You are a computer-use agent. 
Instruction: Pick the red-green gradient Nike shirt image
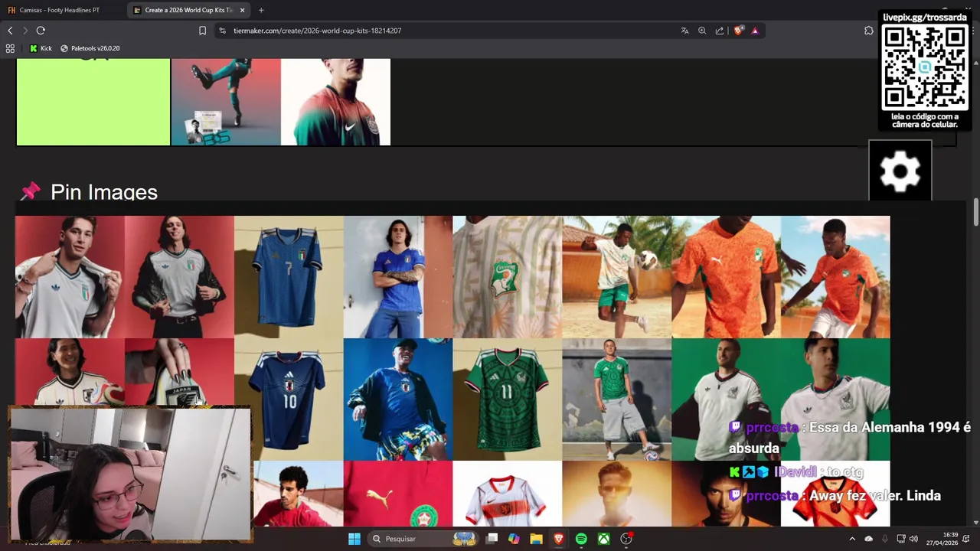coord(335,102)
